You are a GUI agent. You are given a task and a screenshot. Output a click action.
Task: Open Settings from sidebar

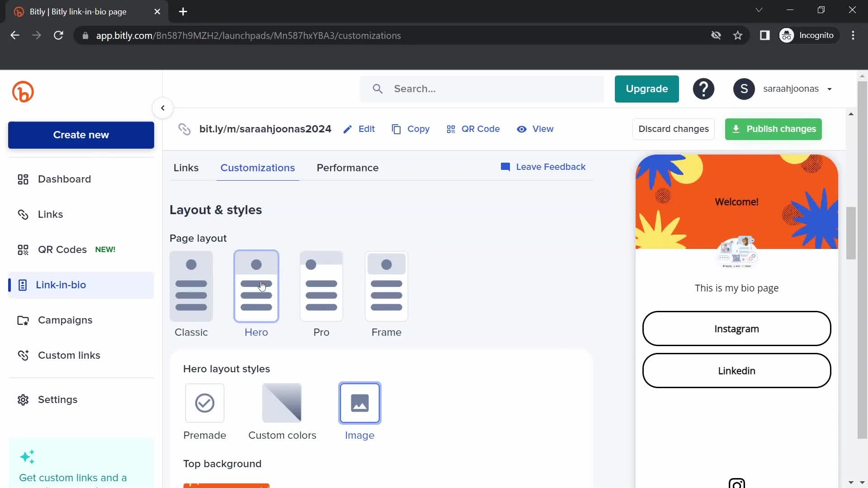coord(81,399)
